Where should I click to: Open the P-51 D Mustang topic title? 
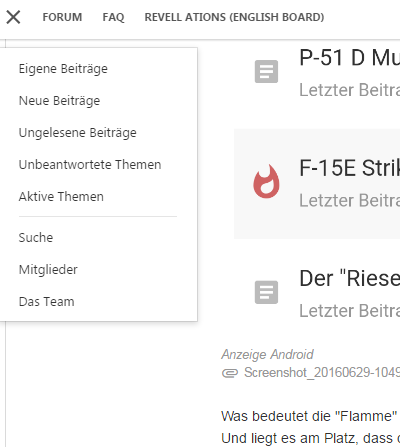click(x=349, y=57)
